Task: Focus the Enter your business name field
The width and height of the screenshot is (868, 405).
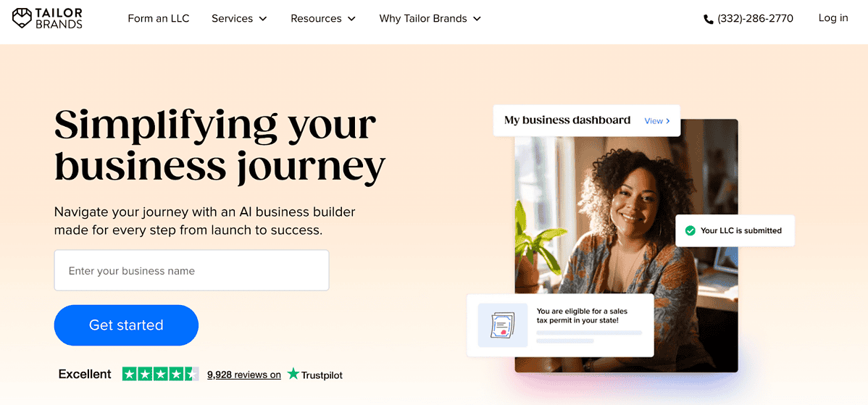Action: tap(191, 270)
